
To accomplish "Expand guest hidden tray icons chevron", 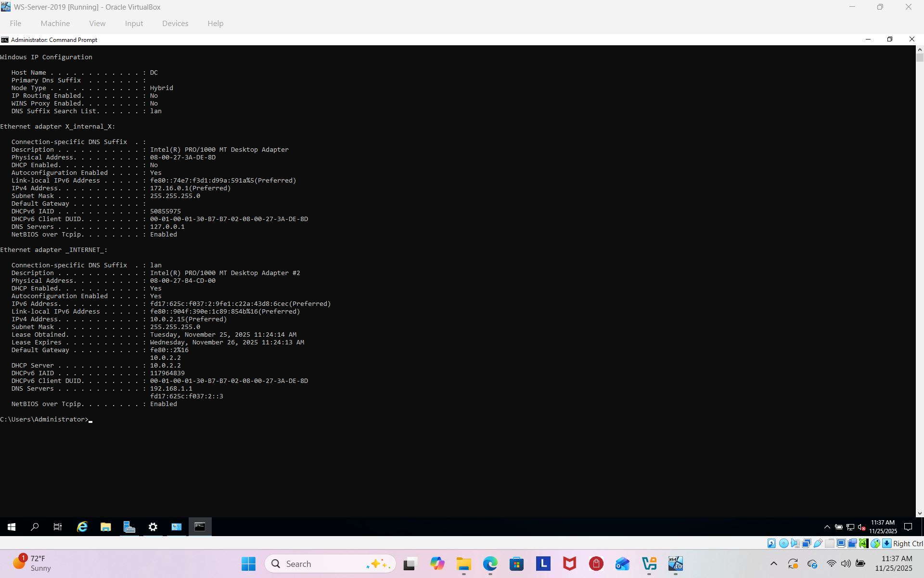I will [x=827, y=527].
